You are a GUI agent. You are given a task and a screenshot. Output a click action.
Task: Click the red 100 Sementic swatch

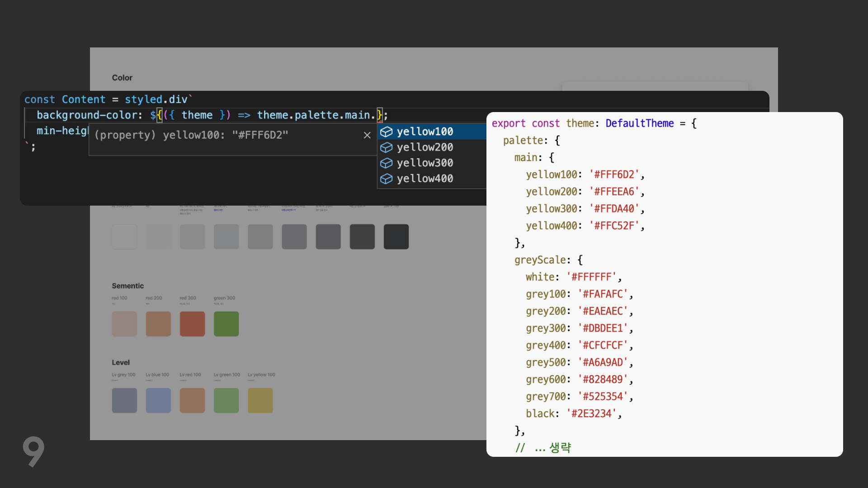point(124,324)
